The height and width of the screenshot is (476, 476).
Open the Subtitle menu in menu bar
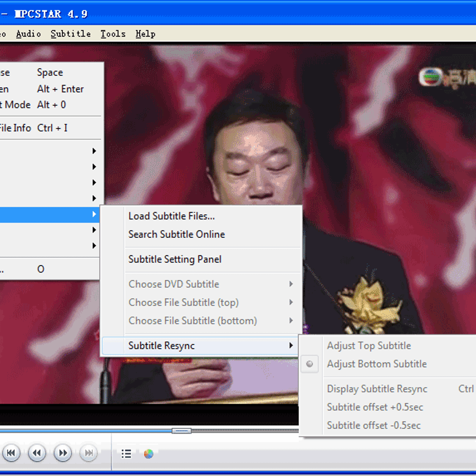pyautogui.click(x=71, y=34)
